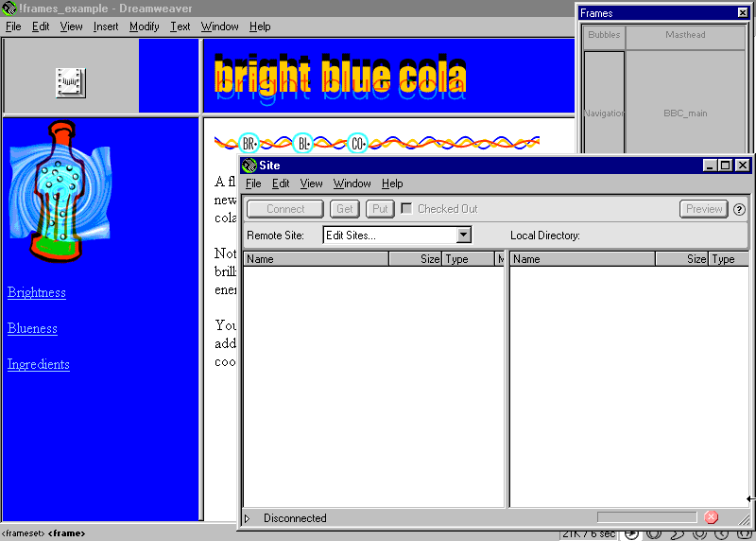Click the frame tag in the tag selector

[66, 533]
